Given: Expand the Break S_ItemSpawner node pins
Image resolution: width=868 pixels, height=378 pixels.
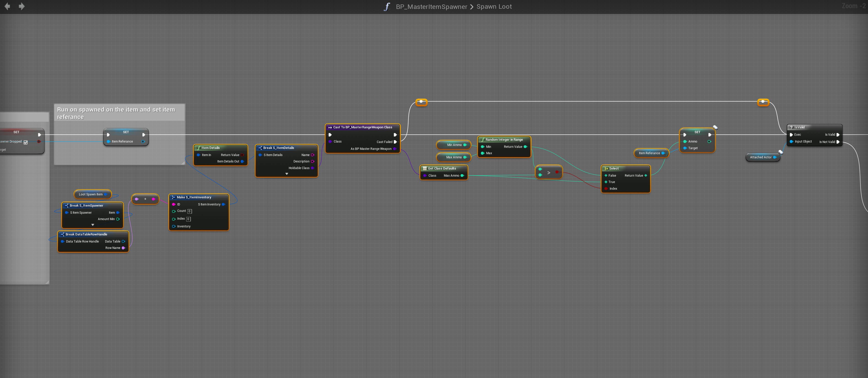Looking at the screenshot, I should coord(93,225).
